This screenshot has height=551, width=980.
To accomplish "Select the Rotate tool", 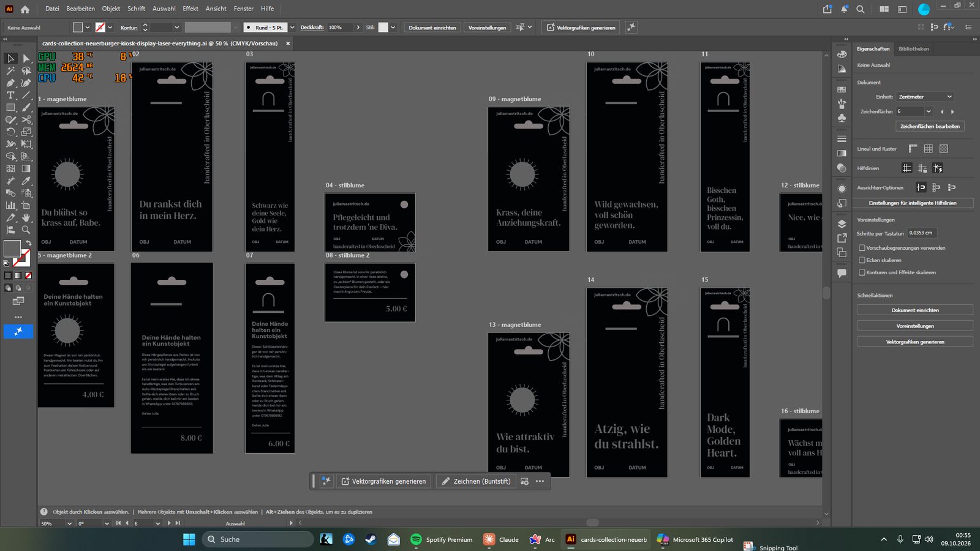I will click(10, 132).
